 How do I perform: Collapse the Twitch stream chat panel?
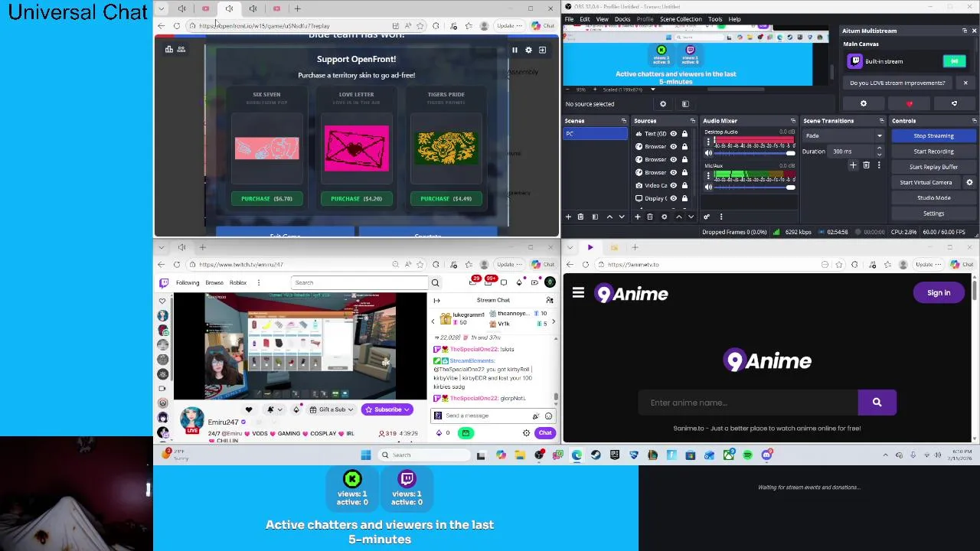(436, 301)
